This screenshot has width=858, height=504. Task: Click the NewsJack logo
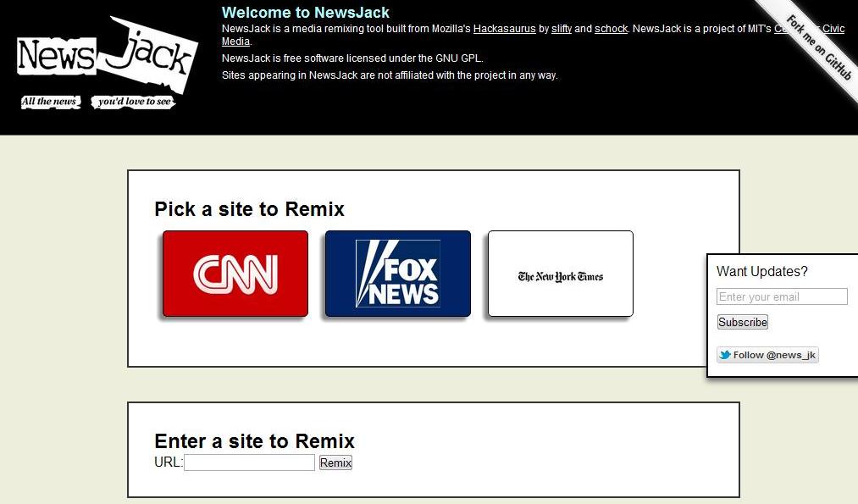(106, 56)
